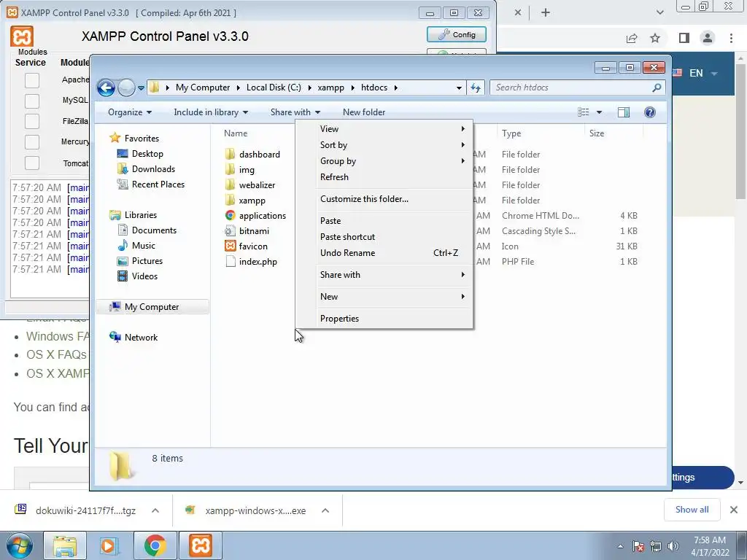
Task: Toggle the preview pane icon
Action: click(624, 112)
